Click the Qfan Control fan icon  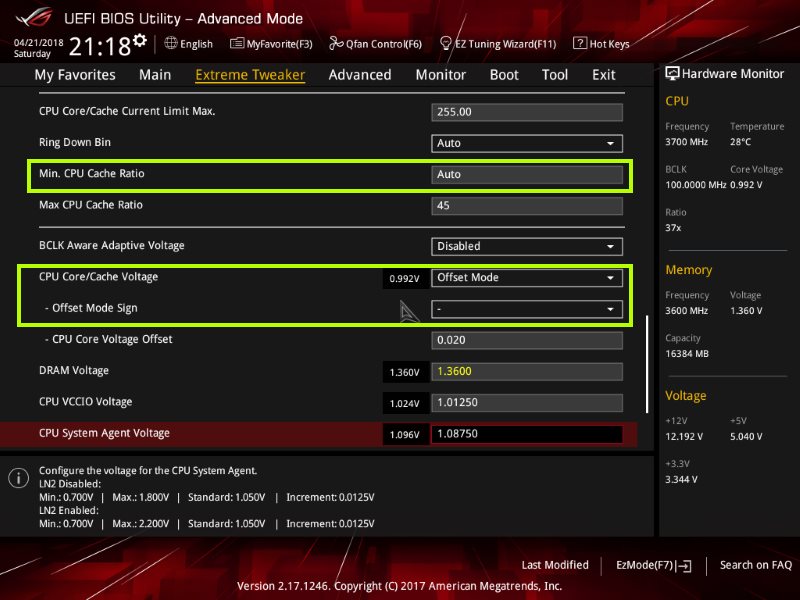(x=336, y=43)
